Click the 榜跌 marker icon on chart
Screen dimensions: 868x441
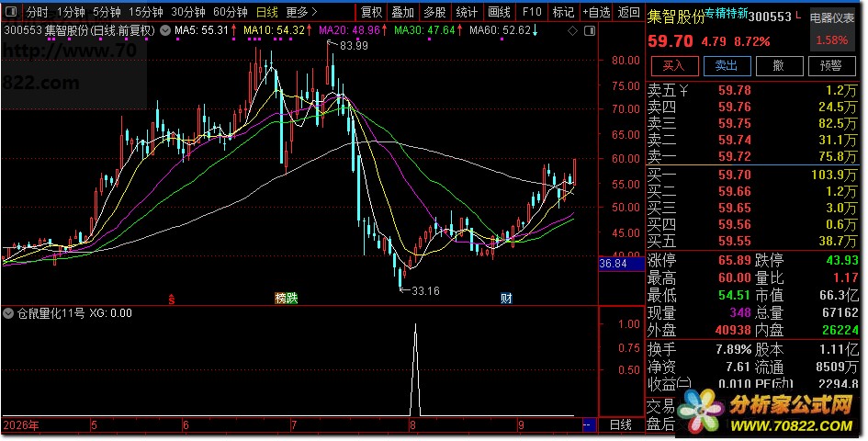pos(287,299)
